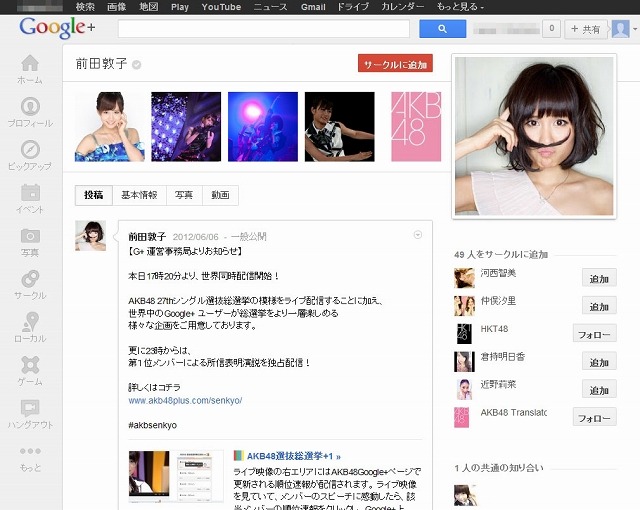
Task: Open the Local map pin icon (ローカル)
Action: 30,322
